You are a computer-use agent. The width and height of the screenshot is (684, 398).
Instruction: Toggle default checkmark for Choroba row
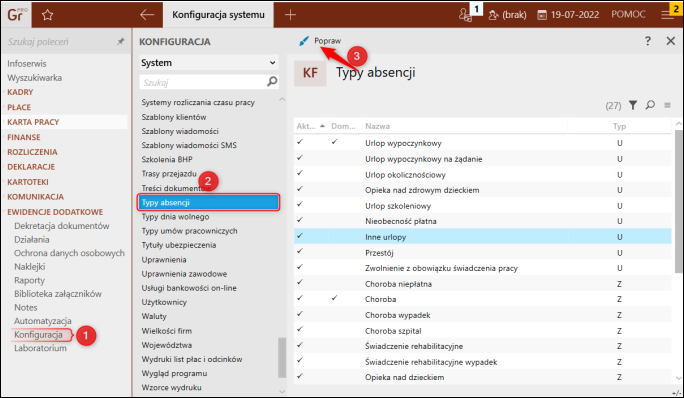pos(334,298)
